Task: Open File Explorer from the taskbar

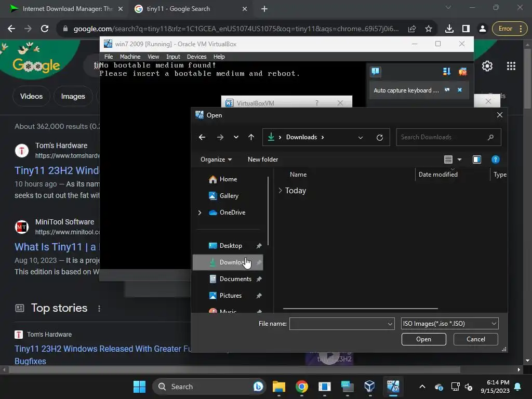Action: [x=279, y=387]
